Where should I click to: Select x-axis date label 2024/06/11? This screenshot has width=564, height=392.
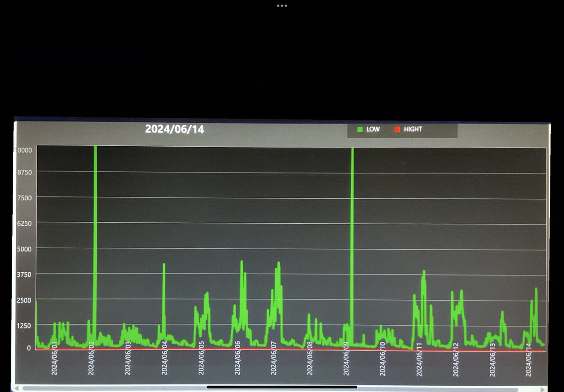pos(419,360)
